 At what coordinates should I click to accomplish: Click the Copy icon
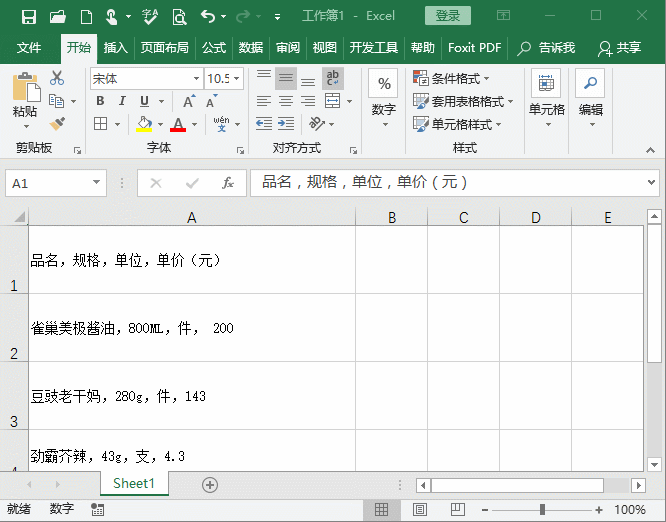tap(56, 101)
